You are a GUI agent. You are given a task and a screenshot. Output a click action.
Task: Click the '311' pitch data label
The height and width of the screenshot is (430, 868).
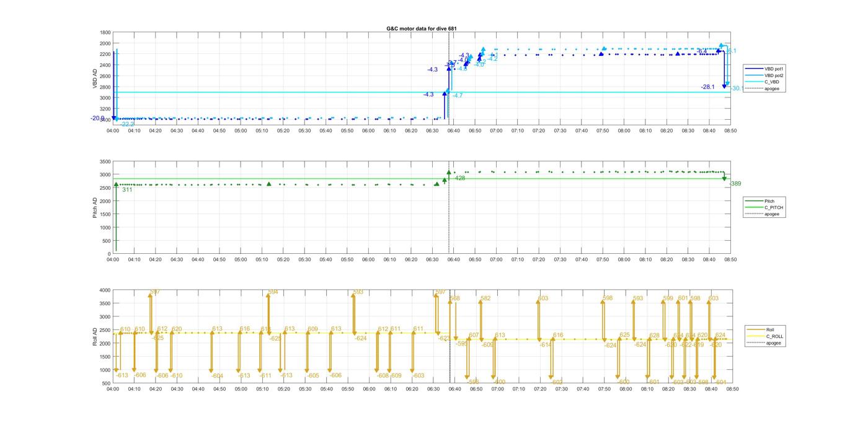(127, 190)
